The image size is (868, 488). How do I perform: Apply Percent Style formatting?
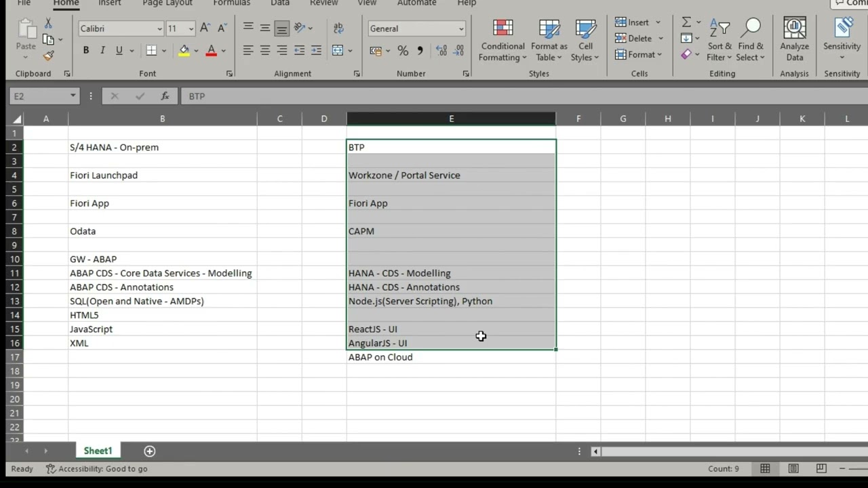click(x=403, y=50)
